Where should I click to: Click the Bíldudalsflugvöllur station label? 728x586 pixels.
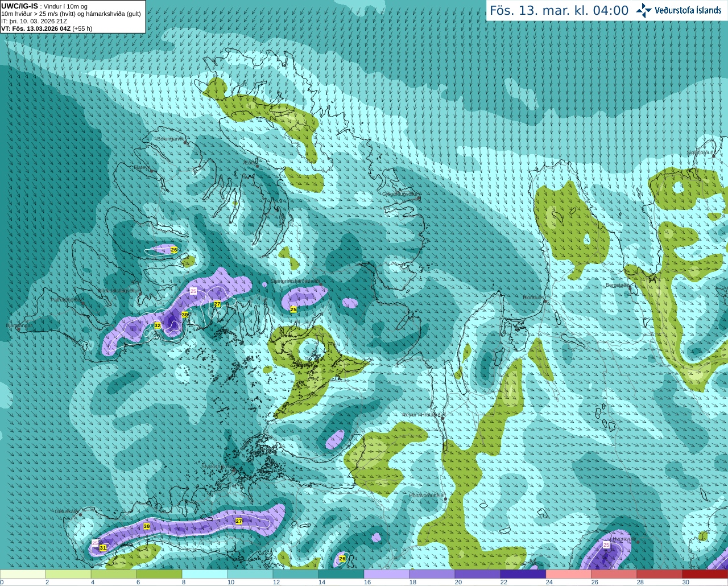pyautogui.click(x=118, y=291)
